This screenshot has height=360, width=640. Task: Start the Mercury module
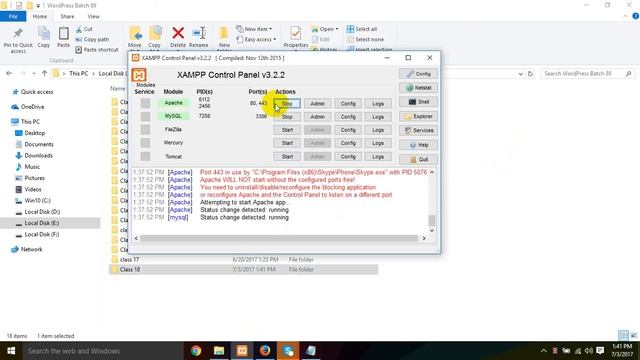(x=287, y=143)
